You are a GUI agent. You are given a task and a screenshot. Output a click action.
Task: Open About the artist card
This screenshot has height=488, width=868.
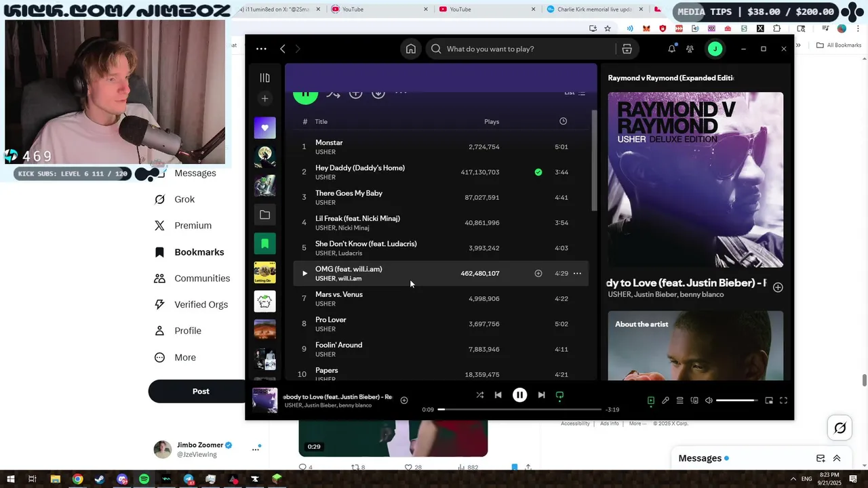pyautogui.click(x=695, y=346)
